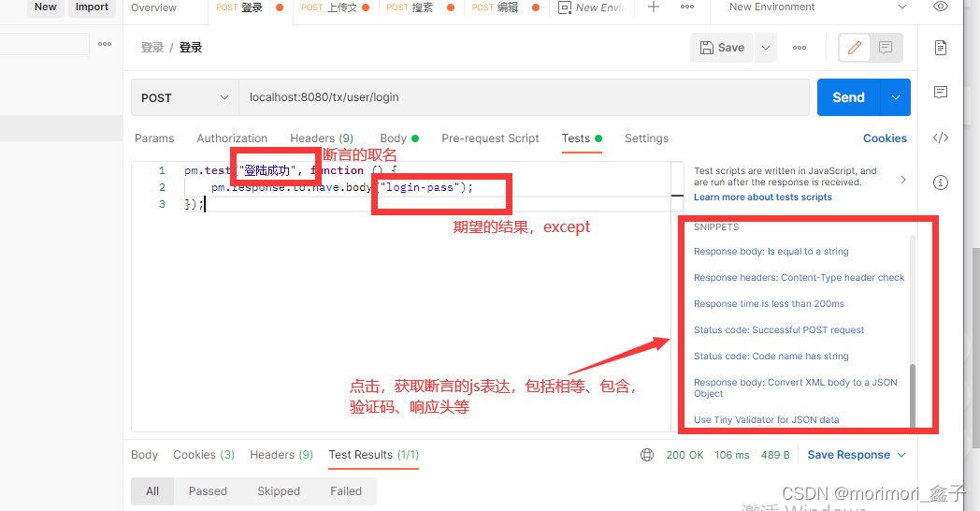Switch to the POST 搜索 request tab

(x=420, y=7)
